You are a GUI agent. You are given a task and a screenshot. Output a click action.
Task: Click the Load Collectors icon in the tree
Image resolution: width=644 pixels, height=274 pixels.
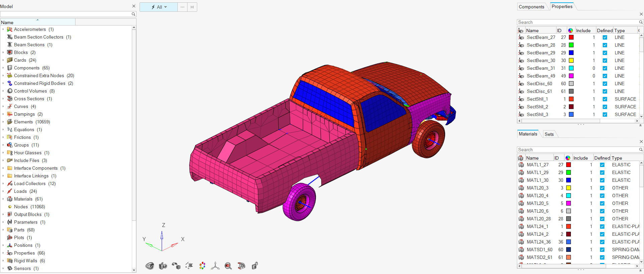click(10, 184)
